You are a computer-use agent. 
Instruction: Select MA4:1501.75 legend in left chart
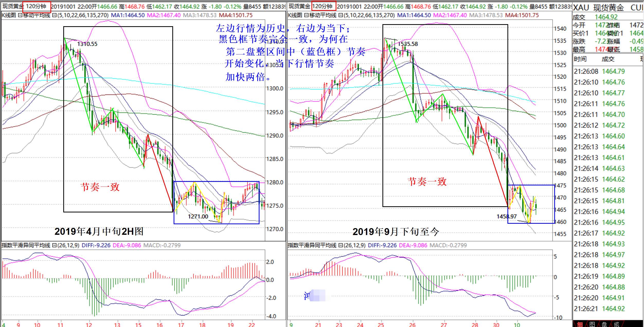[x=236, y=15]
